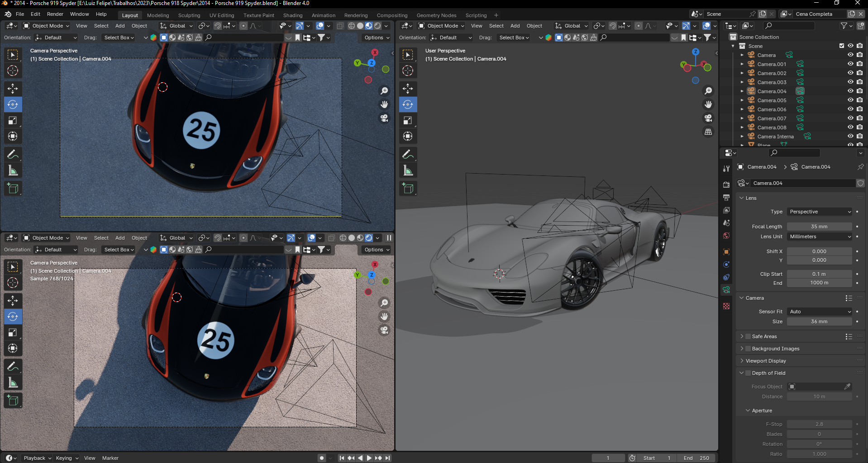Viewport: 868px width, 463px height.
Task: Open the File menu
Action: point(20,14)
